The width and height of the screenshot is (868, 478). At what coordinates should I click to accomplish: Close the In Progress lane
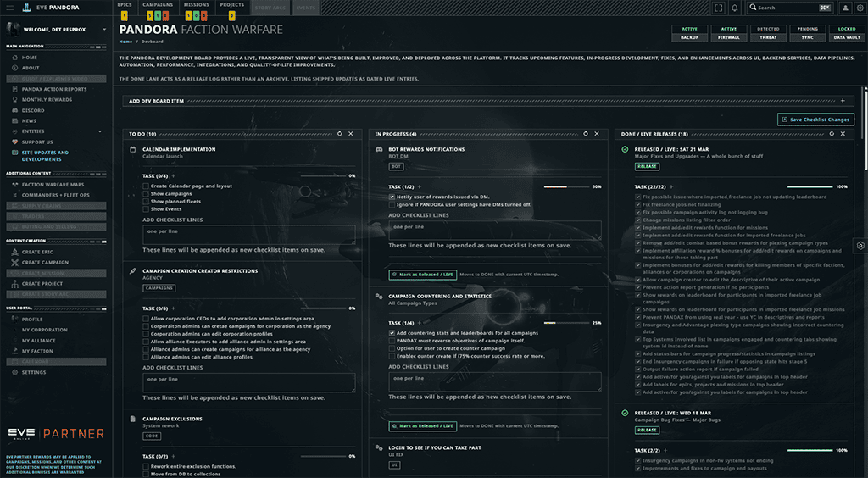596,134
